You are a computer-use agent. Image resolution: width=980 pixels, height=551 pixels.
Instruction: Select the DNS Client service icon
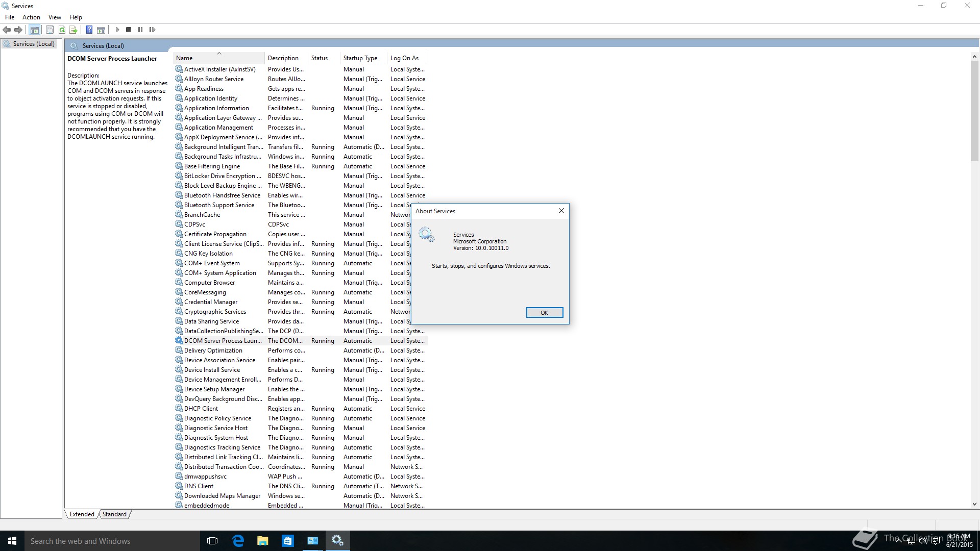(x=179, y=486)
